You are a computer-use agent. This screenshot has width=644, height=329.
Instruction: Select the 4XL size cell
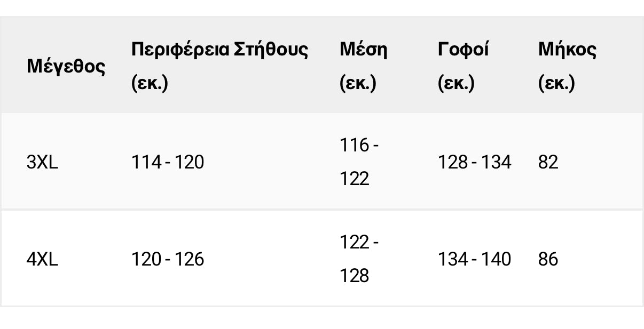[42, 259]
